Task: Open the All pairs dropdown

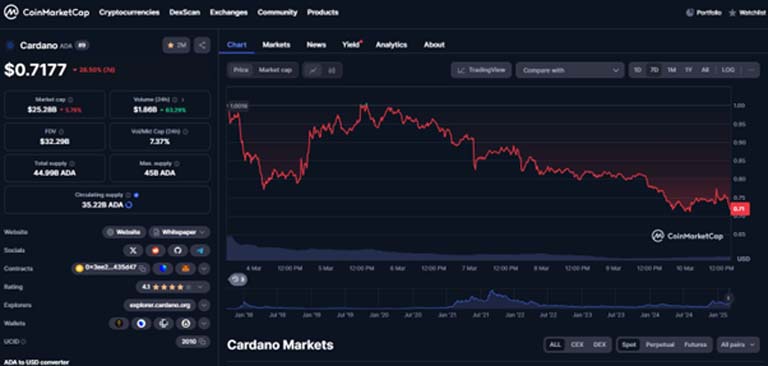Action: click(x=738, y=345)
